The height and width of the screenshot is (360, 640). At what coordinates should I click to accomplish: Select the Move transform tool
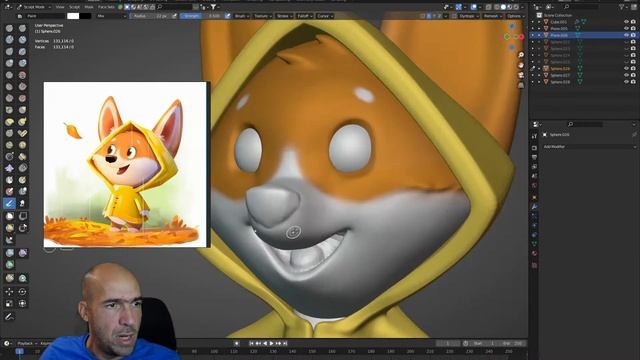pos(9,291)
